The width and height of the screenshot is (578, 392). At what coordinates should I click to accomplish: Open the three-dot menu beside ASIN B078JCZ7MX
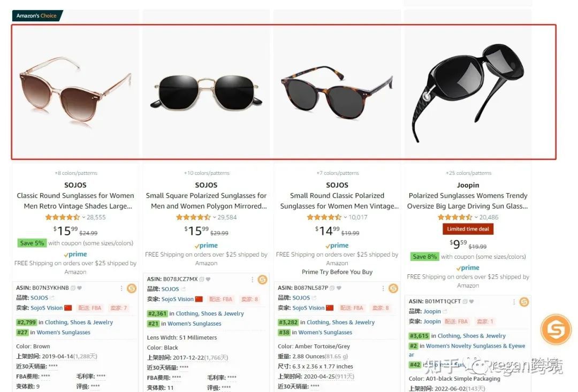tap(252, 280)
